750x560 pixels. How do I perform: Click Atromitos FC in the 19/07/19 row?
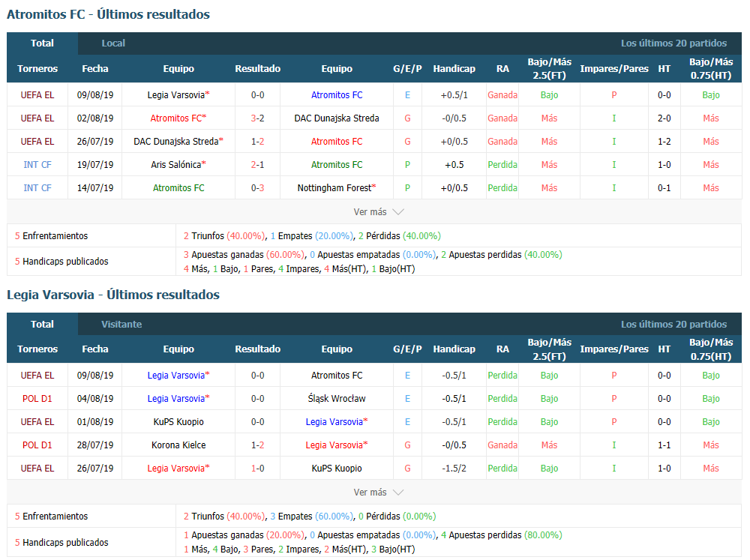[x=337, y=164]
